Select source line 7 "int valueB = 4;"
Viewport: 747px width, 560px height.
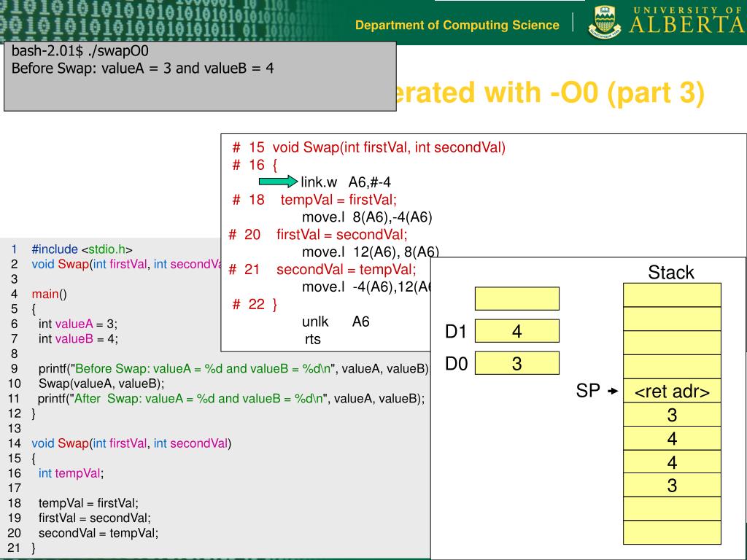coord(78,338)
